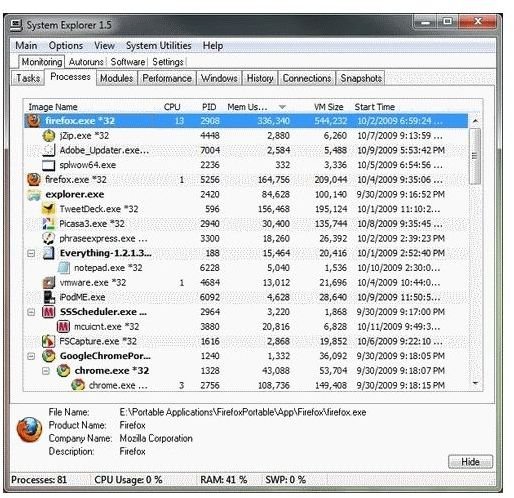The image size is (514, 498).
Task: Click the Hide button in details panel
Action: coord(470,462)
